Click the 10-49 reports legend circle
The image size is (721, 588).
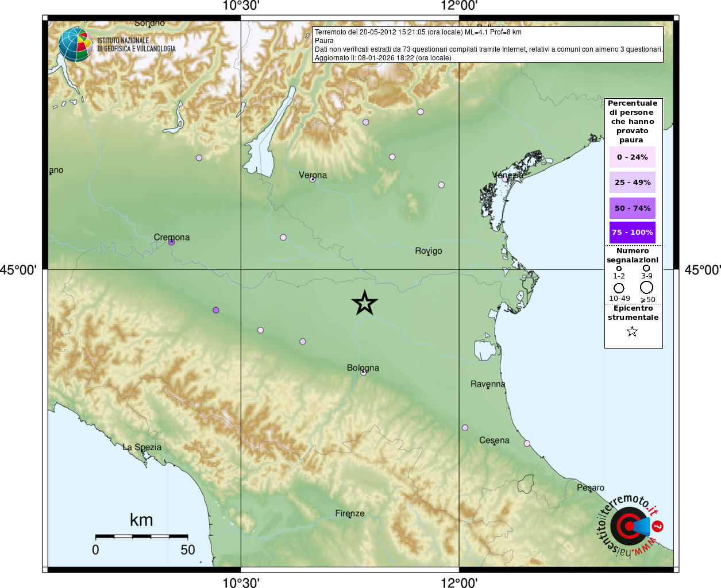(x=619, y=288)
